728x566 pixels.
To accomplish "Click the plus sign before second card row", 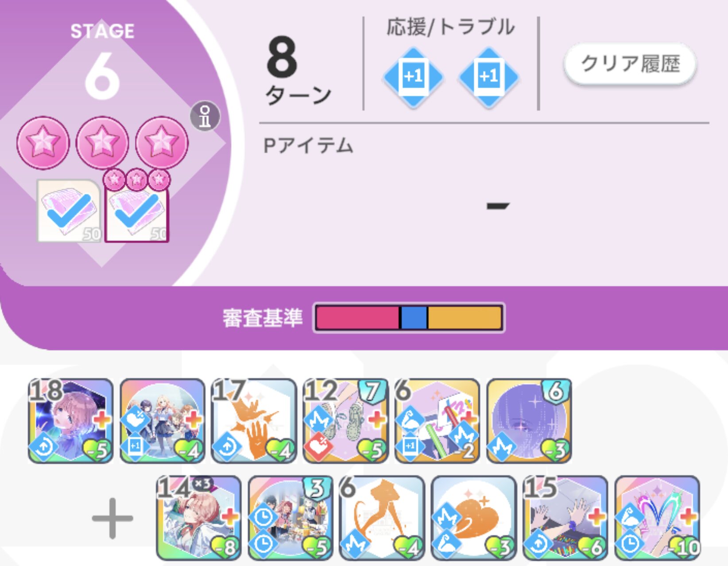I will 112,518.
